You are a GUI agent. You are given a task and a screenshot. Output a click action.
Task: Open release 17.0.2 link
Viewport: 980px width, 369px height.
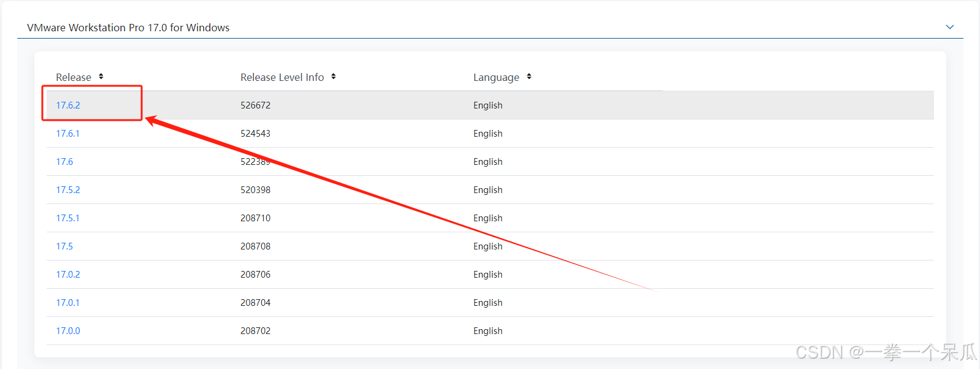coord(68,275)
